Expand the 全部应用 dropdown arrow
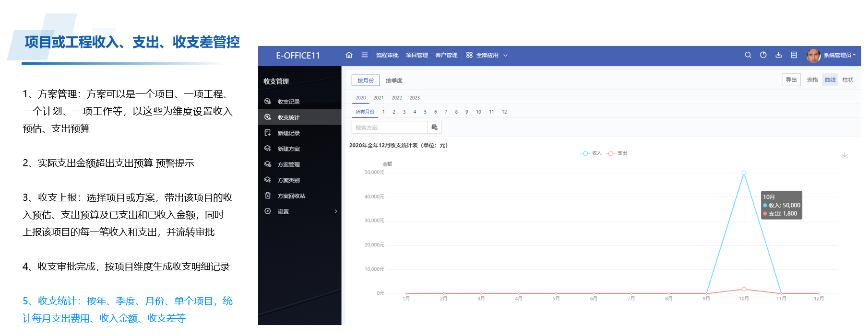The width and height of the screenshot is (868, 336). [505, 56]
